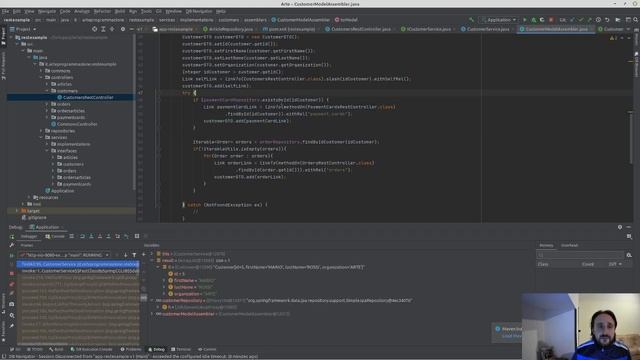Open the Refactor menu
This screenshot has height=360, width=640.
(102, 11)
